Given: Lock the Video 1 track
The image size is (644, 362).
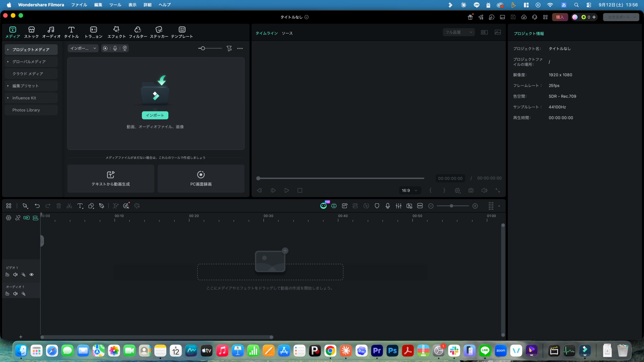Looking at the screenshot, I should coord(7,275).
